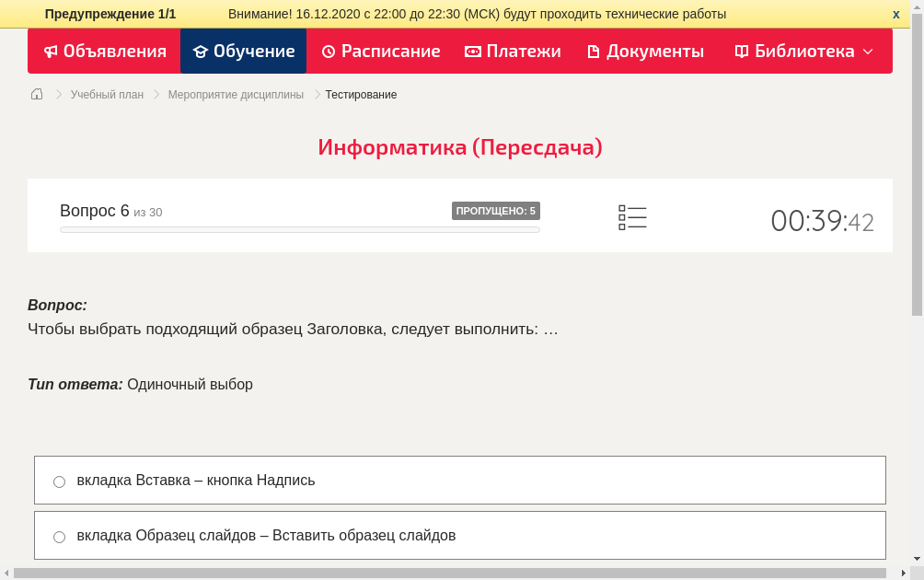Go to the Платежи section
Viewport: 924px width, 580px height.
[x=512, y=52]
